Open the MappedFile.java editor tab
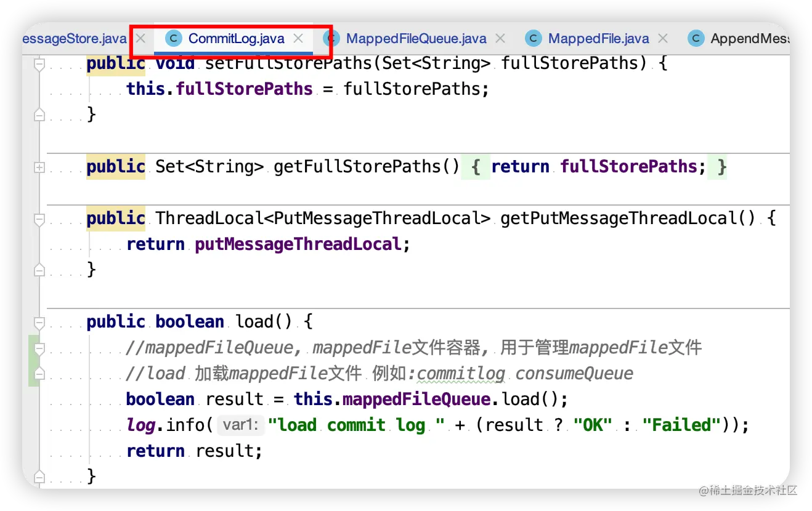This screenshot has height=511, width=812. (598, 39)
